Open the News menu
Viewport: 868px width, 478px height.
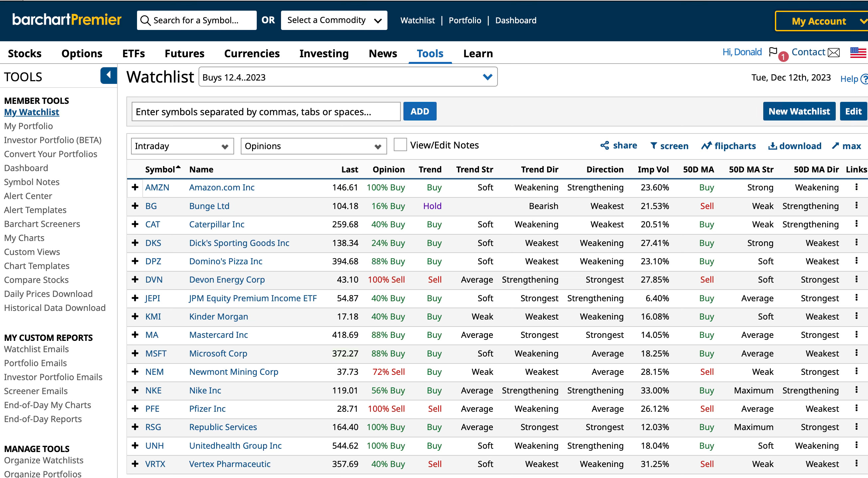pyautogui.click(x=383, y=53)
